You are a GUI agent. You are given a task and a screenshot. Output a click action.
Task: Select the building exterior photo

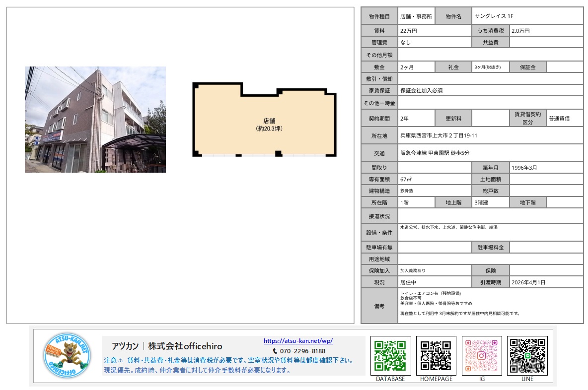pos(95,119)
